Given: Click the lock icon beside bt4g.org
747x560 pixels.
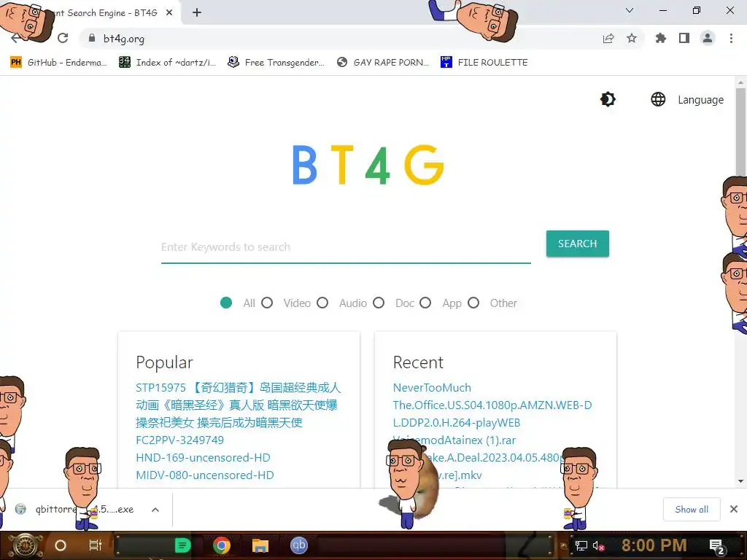Looking at the screenshot, I should pos(92,38).
